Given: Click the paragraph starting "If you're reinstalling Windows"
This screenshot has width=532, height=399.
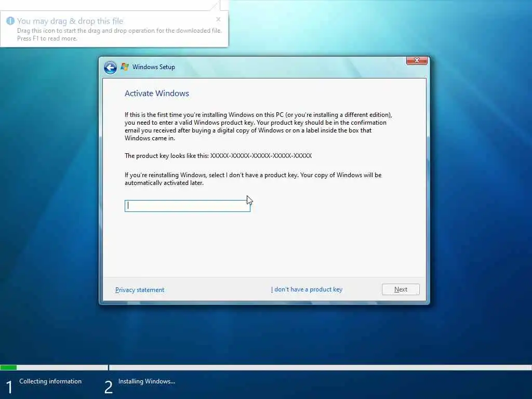Looking at the screenshot, I should tap(253, 179).
